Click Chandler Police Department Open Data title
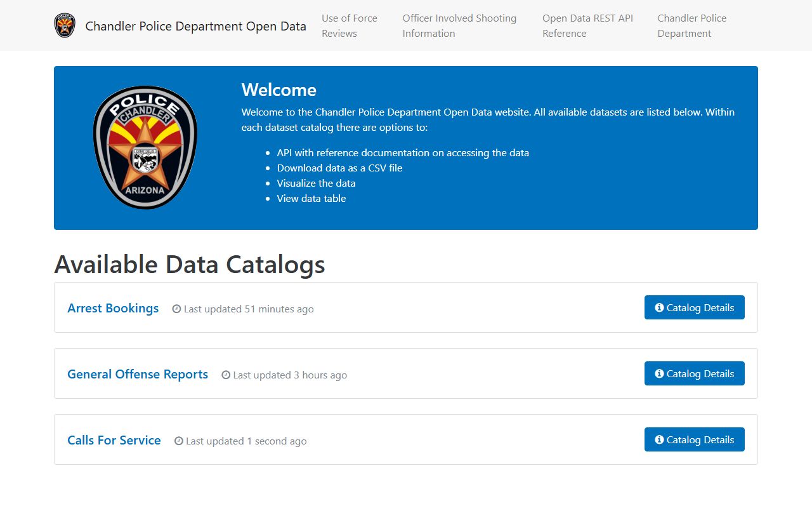Screen dimensions: 812x508 [195, 26]
